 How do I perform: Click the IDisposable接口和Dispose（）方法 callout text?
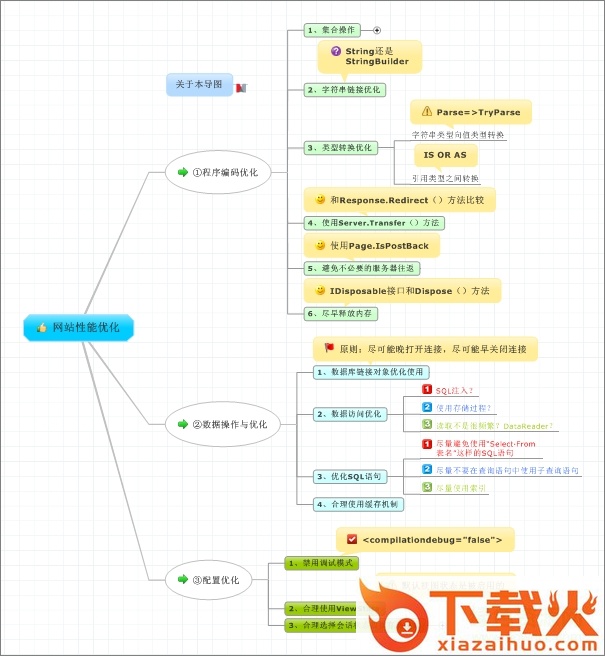pyautogui.click(x=410, y=291)
